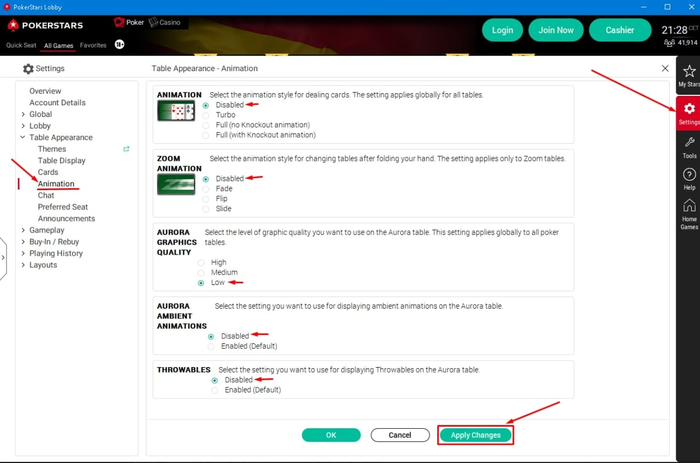This screenshot has width=700, height=463.
Task: Enable Aurora ambient animations (Default)
Action: (211, 346)
